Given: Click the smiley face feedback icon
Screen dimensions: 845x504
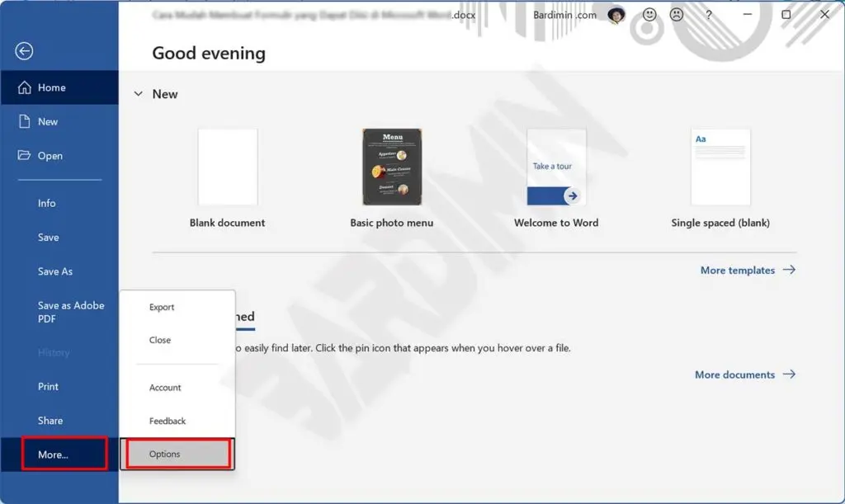Looking at the screenshot, I should (x=649, y=15).
